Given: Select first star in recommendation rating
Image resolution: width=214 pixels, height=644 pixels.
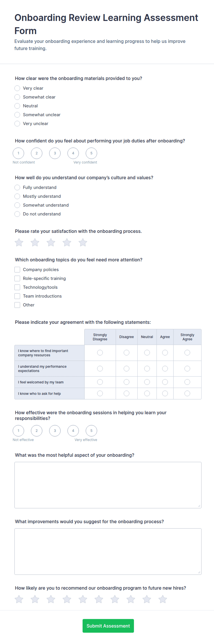Looking at the screenshot, I should click(19, 599).
